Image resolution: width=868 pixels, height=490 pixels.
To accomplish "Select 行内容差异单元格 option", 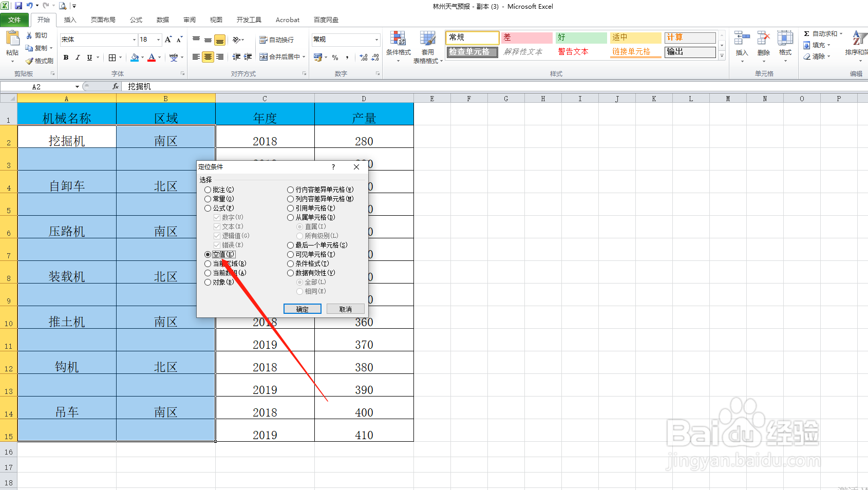I will [320, 190].
